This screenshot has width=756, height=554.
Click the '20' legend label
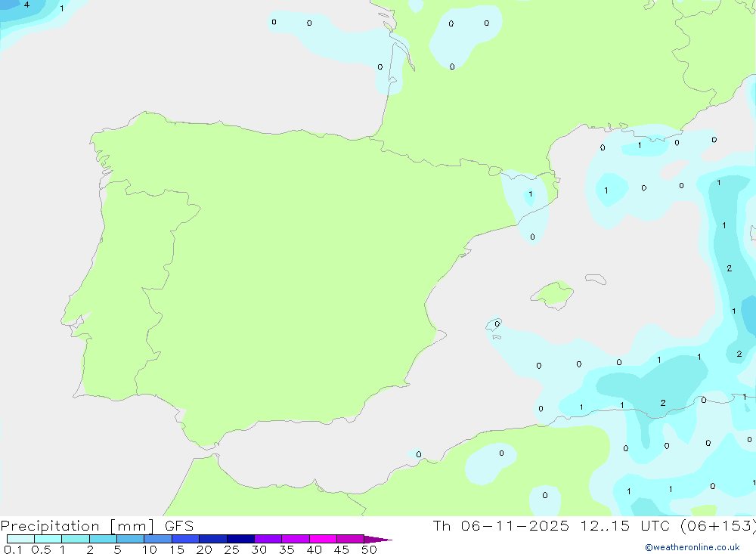[204, 549]
